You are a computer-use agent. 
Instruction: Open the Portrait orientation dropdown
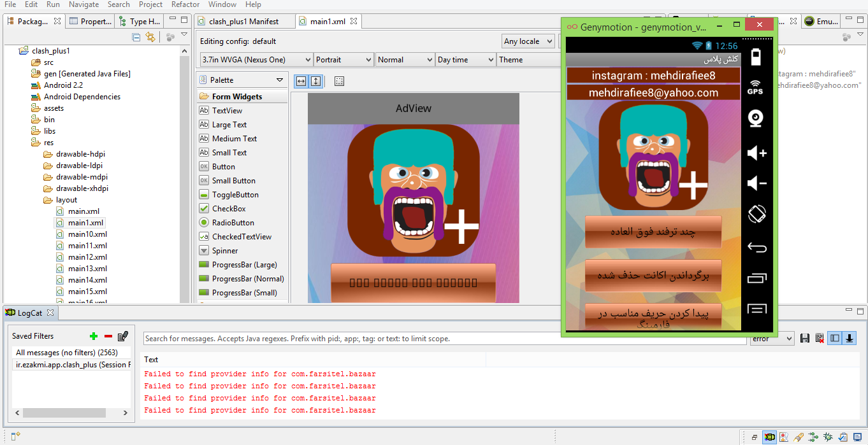click(x=344, y=60)
